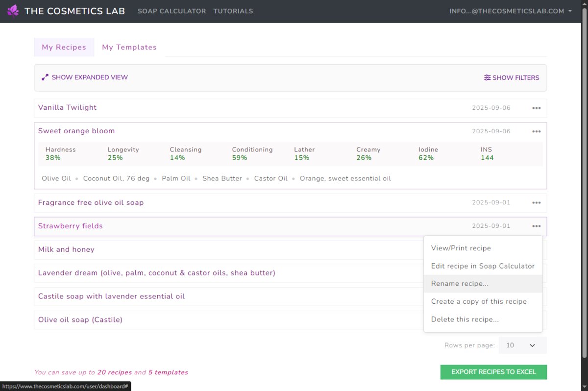Screen dimensions: 588x391
Task: Click The Cosmetics Lab lotus logo icon
Action: (x=13, y=11)
